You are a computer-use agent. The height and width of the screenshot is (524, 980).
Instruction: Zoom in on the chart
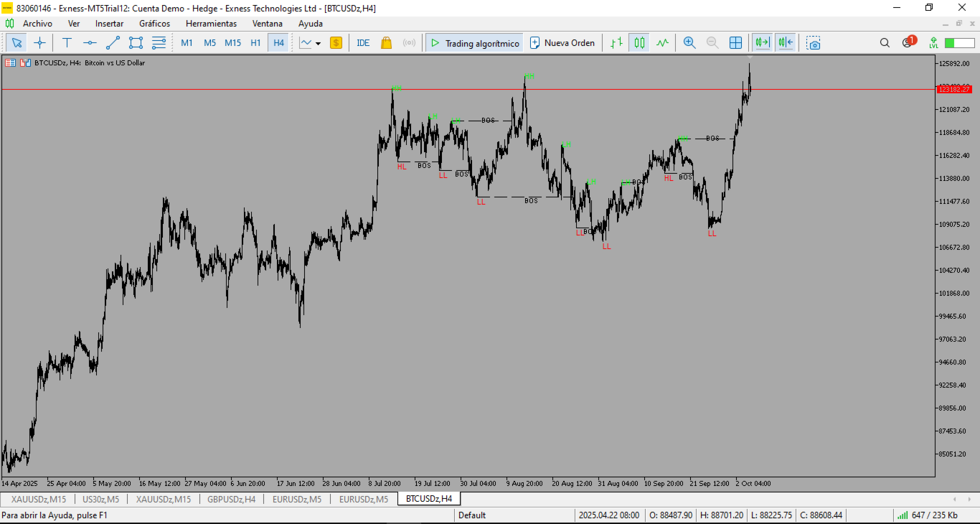coord(689,43)
